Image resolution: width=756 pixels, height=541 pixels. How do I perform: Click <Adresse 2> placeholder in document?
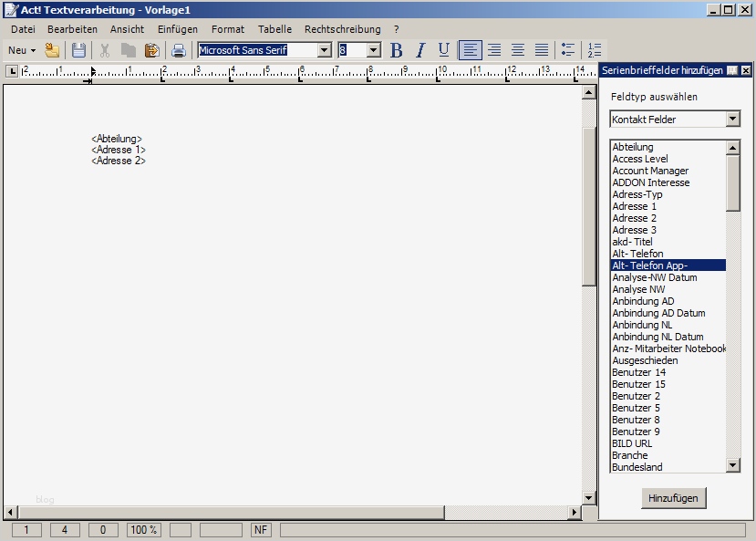click(119, 161)
